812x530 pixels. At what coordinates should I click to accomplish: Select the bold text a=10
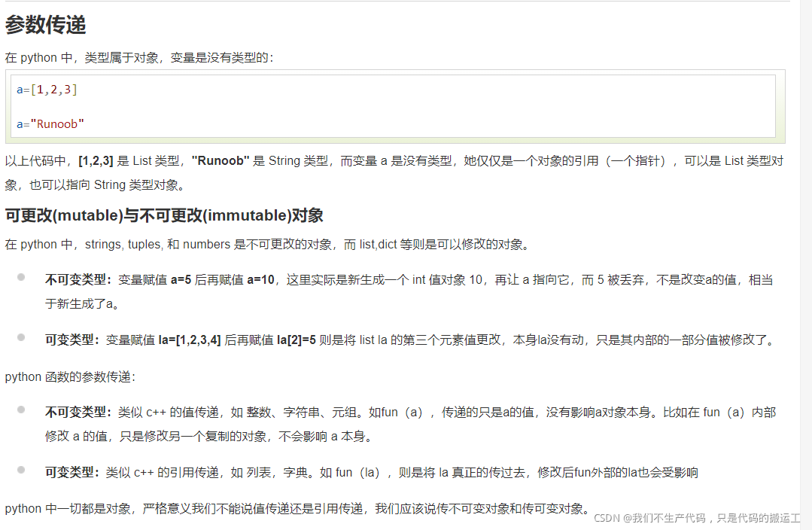(x=260, y=280)
